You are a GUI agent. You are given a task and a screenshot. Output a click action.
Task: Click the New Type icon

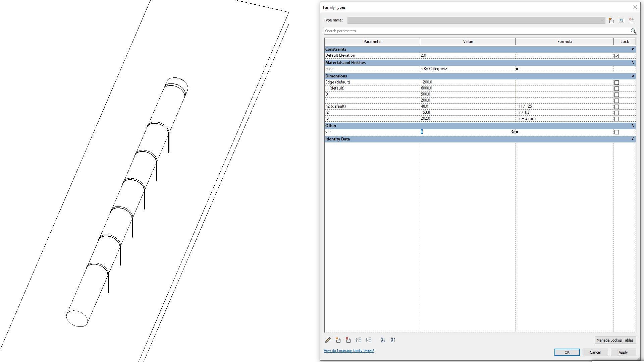(611, 20)
